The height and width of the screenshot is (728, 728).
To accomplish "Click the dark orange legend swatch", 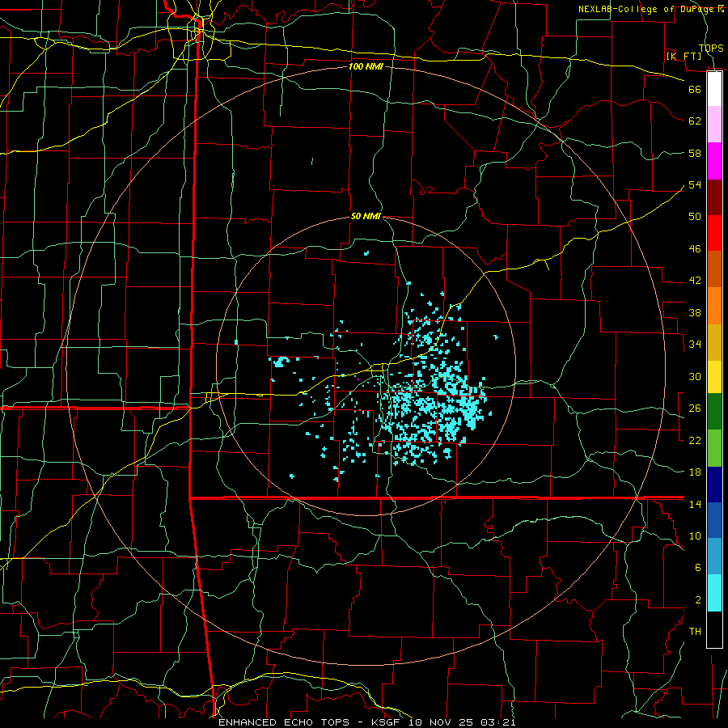I will [x=714, y=269].
